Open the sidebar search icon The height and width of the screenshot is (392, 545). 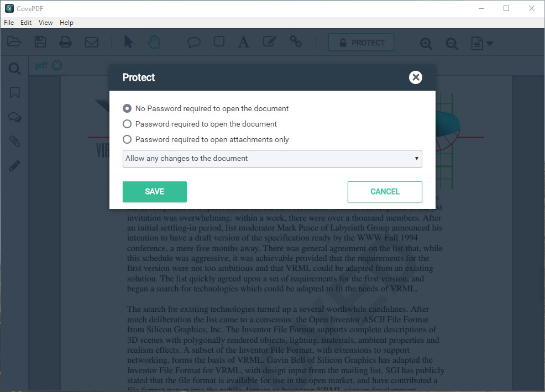(x=14, y=69)
